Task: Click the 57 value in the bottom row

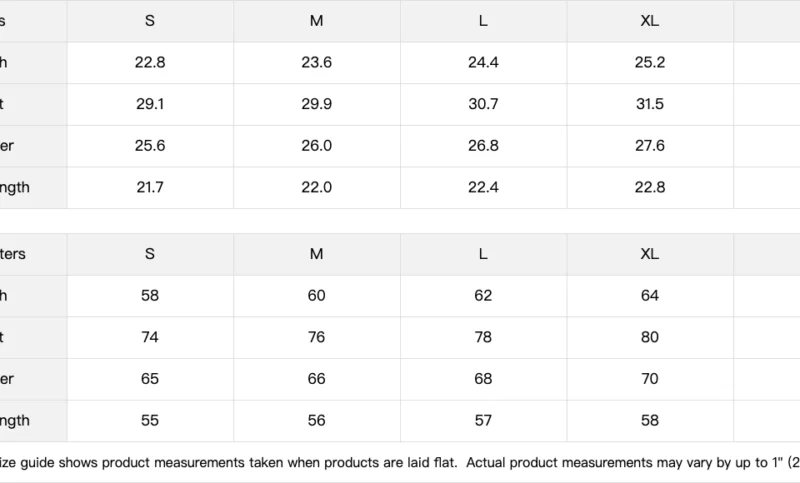Action: 483,421
